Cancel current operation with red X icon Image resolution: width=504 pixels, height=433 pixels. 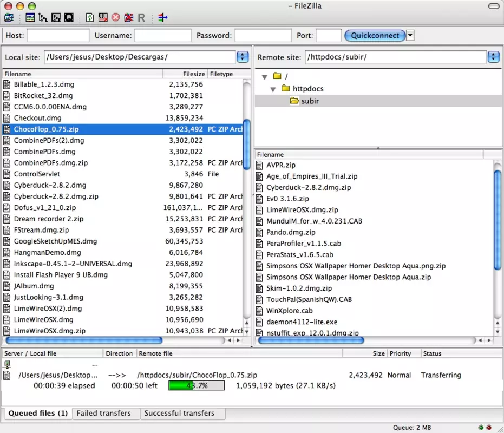116,18
